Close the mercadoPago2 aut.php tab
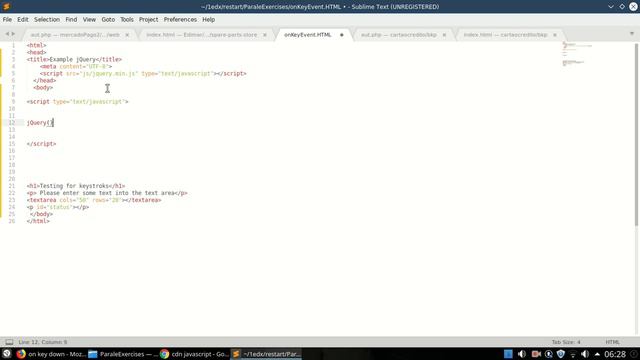Image resolution: width=640 pixels, height=360 pixels. [x=127, y=35]
